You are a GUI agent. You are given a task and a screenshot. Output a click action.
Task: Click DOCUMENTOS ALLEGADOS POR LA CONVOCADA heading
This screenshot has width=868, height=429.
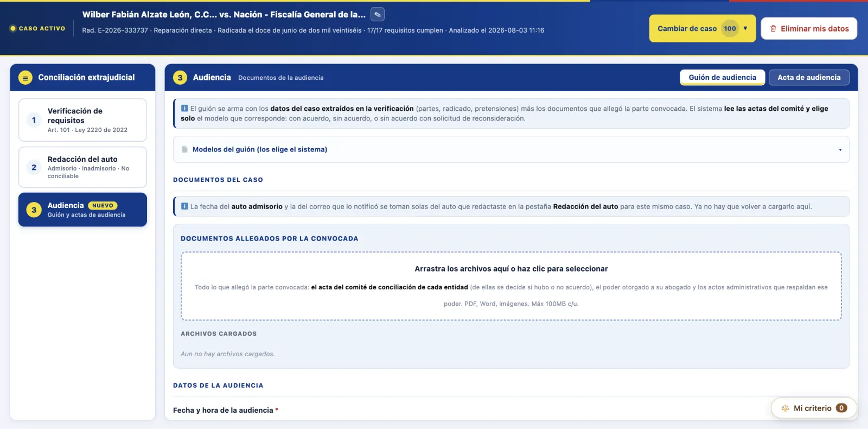click(x=270, y=238)
